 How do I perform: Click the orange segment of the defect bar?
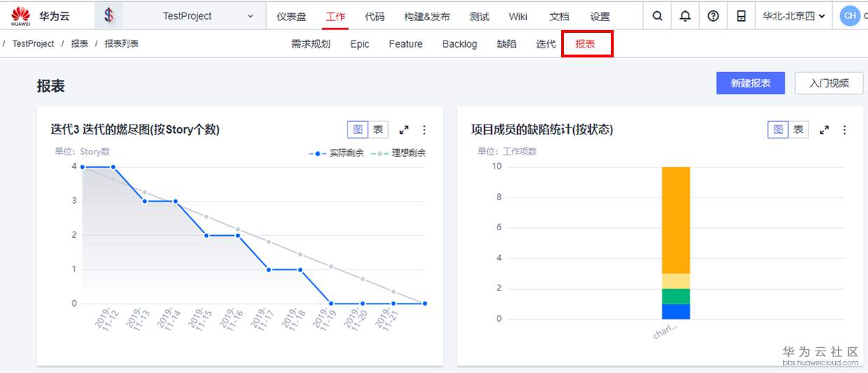coord(676,219)
